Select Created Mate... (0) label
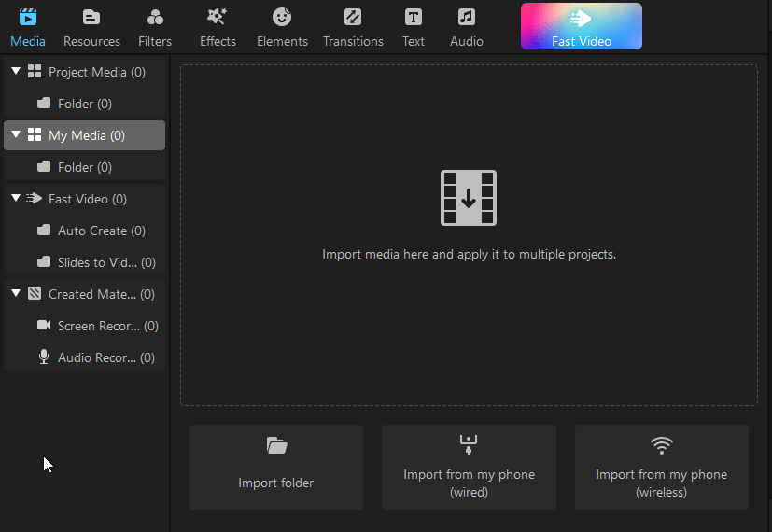This screenshot has height=532, width=772. pyautogui.click(x=102, y=294)
